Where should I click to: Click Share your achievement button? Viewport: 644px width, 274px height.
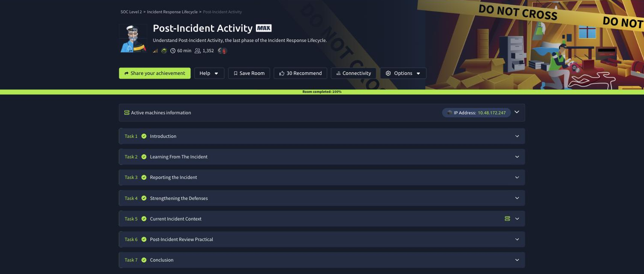tap(155, 73)
